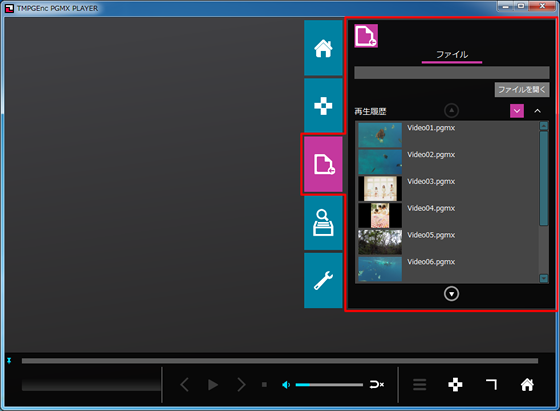Select the cross-pad navigation sidebar icon

323,106
